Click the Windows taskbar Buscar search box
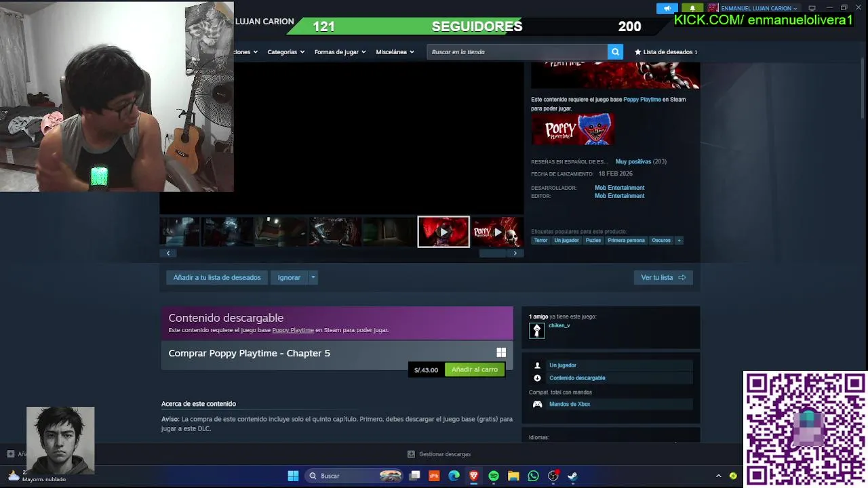This screenshot has width=868, height=488. point(355,476)
